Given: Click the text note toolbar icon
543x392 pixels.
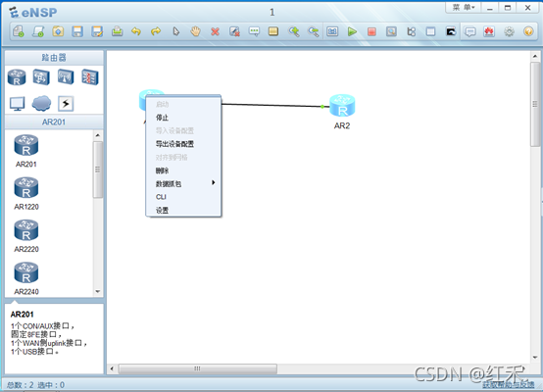Looking at the screenshot, I should tap(254, 32).
